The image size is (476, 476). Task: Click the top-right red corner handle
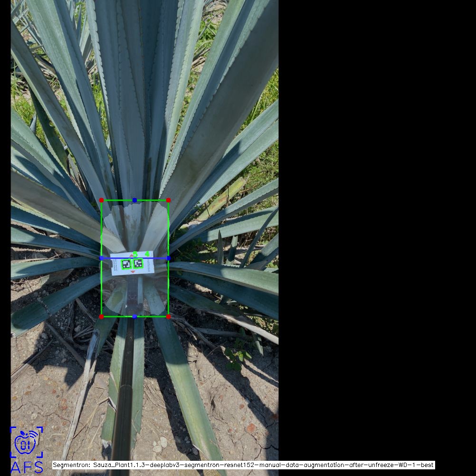168,200
